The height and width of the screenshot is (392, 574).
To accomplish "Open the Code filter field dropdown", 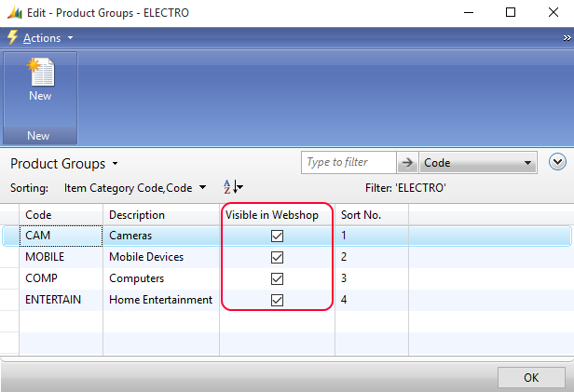I will coord(478,162).
